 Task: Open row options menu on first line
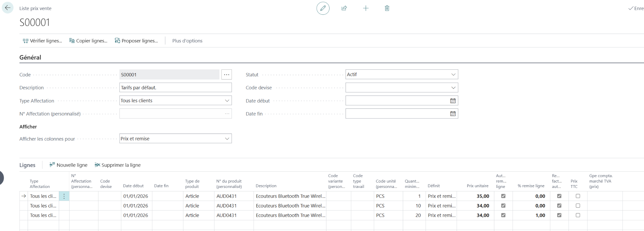point(64,196)
